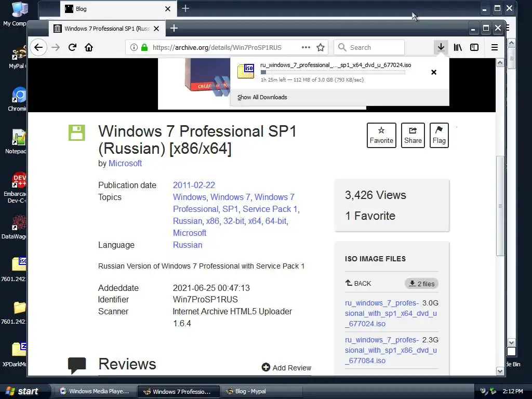Open a new tab in front window

pos(174,28)
